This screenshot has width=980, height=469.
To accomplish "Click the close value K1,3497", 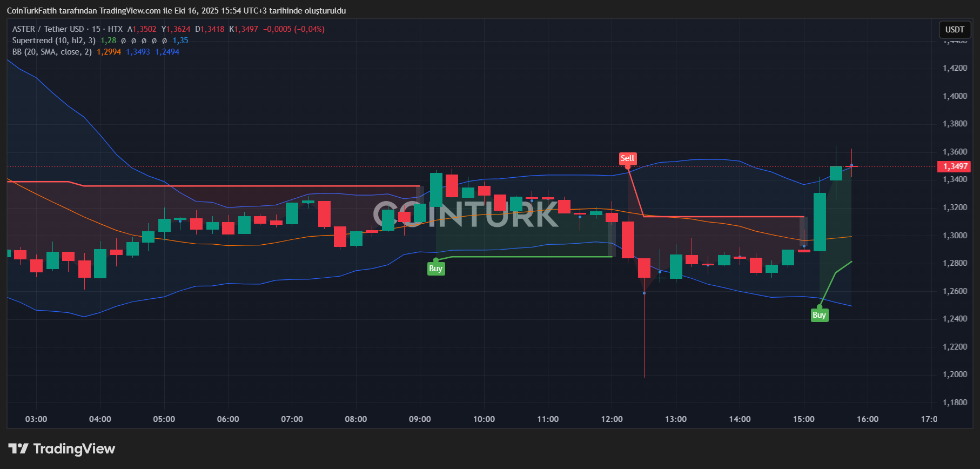I will (x=244, y=29).
